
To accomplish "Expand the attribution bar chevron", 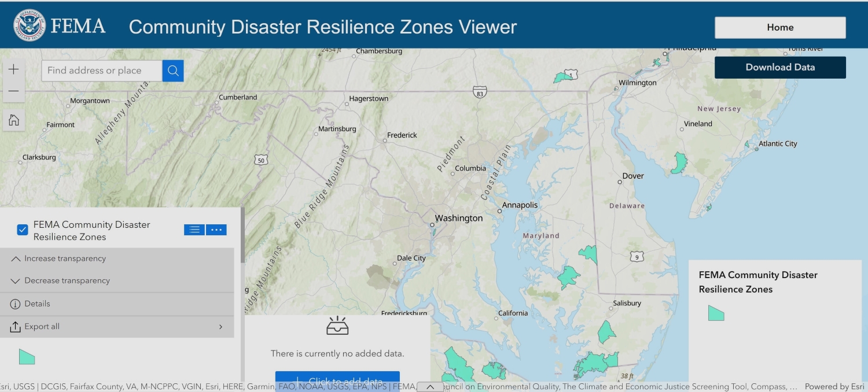I will click(430, 387).
